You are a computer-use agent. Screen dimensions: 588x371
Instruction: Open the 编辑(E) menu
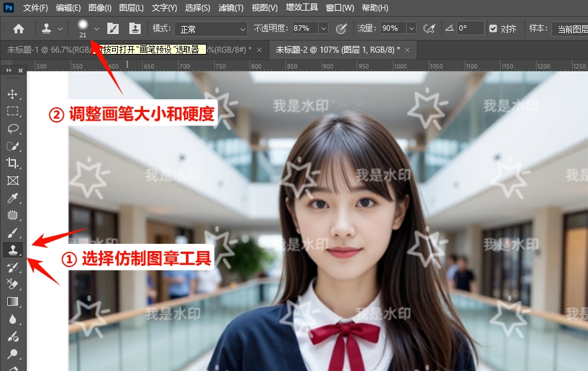(x=68, y=8)
